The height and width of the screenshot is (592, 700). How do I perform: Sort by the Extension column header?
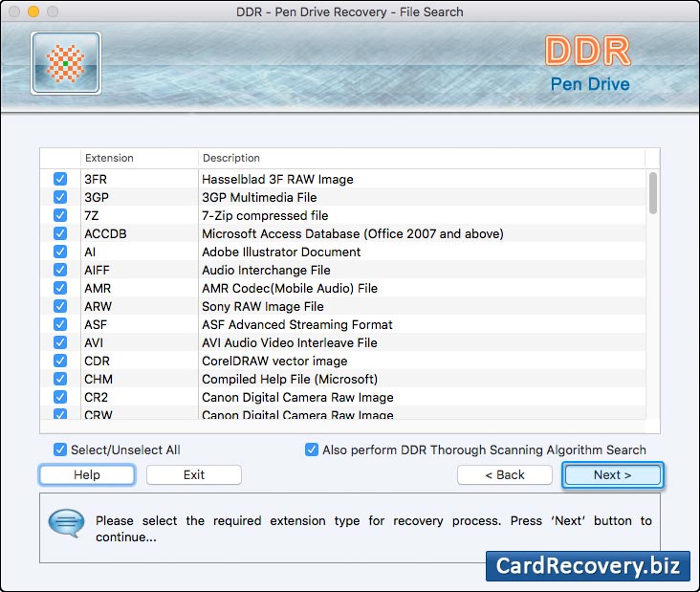[140, 158]
